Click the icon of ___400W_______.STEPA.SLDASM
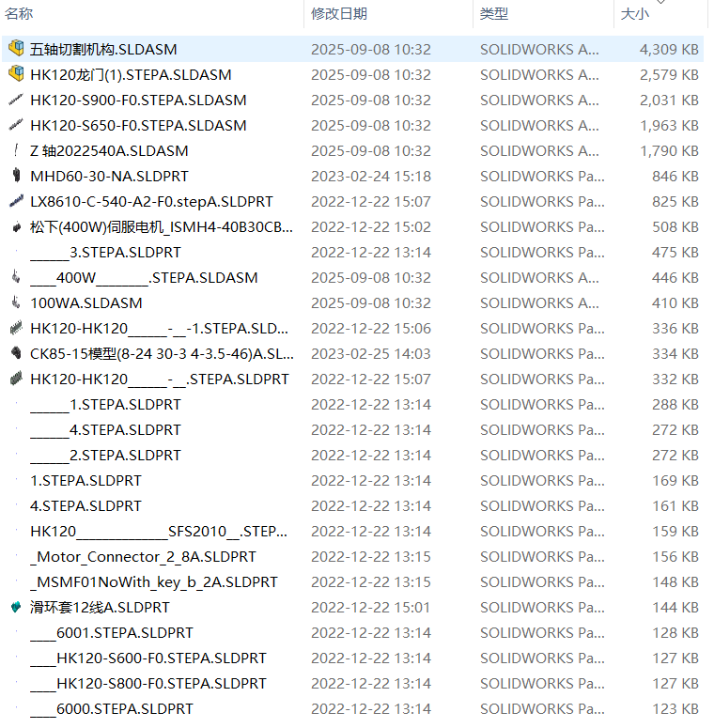 click(x=16, y=277)
